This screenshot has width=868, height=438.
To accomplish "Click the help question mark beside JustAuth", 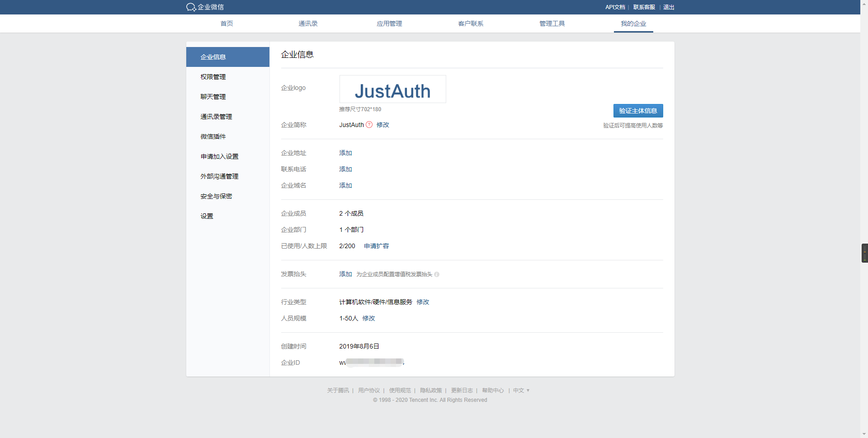I will (x=369, y=125).
